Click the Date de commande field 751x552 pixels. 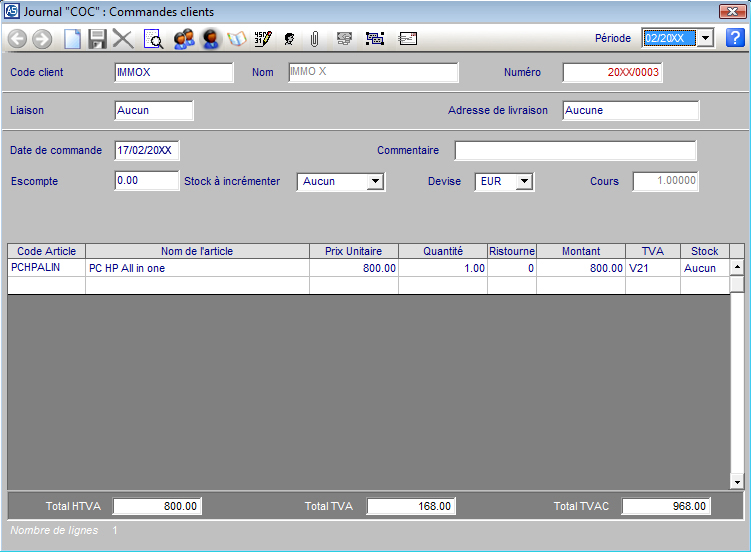click(146, 151)
